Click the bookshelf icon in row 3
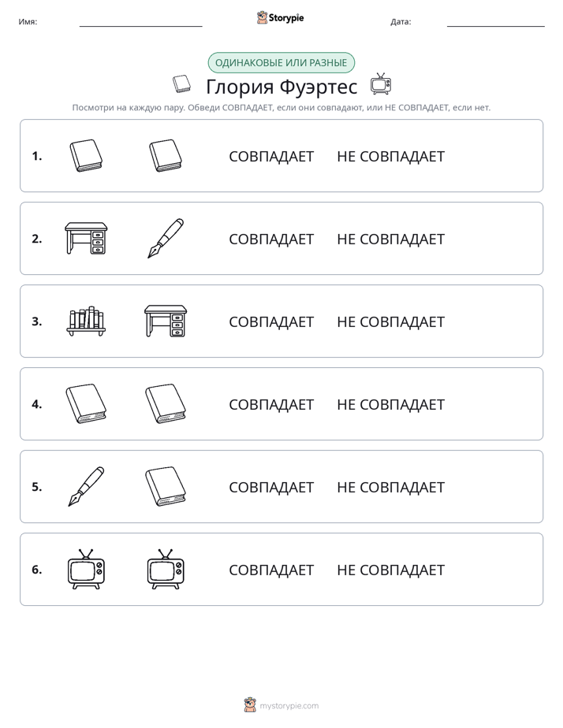 [x=86, y=321]
